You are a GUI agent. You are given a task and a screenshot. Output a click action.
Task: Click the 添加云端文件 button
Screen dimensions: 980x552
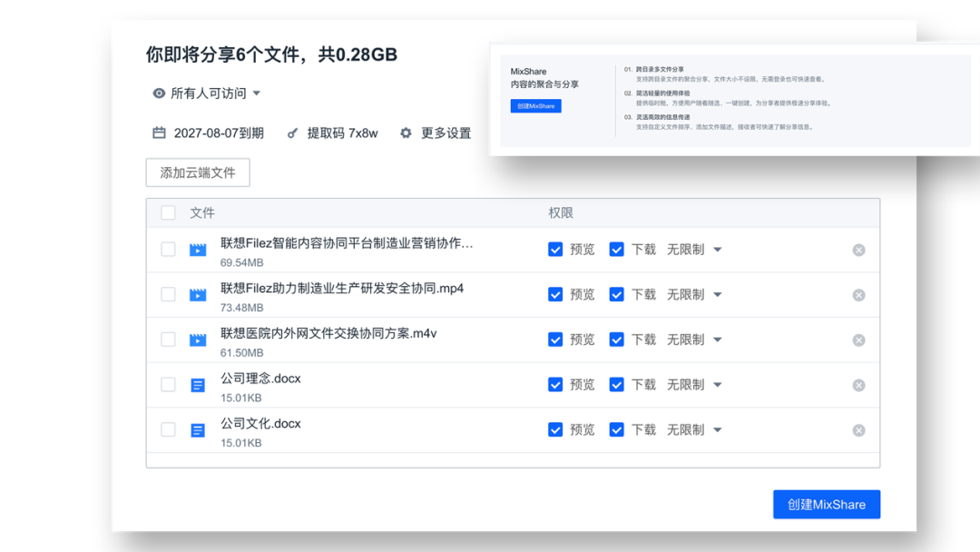coord(198,172)
